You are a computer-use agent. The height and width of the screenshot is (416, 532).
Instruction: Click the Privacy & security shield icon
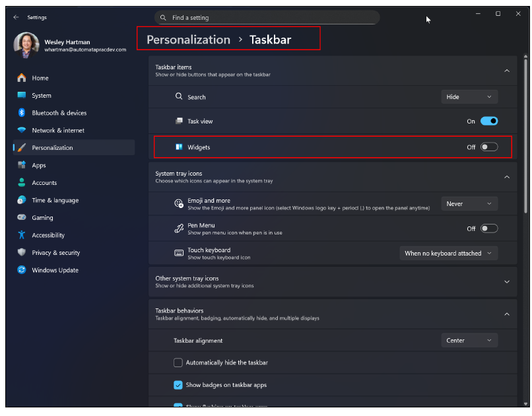coord(22,252)
